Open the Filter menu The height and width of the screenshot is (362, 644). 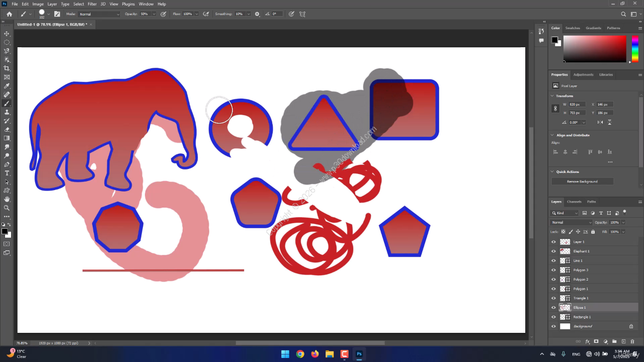point(92,4)
